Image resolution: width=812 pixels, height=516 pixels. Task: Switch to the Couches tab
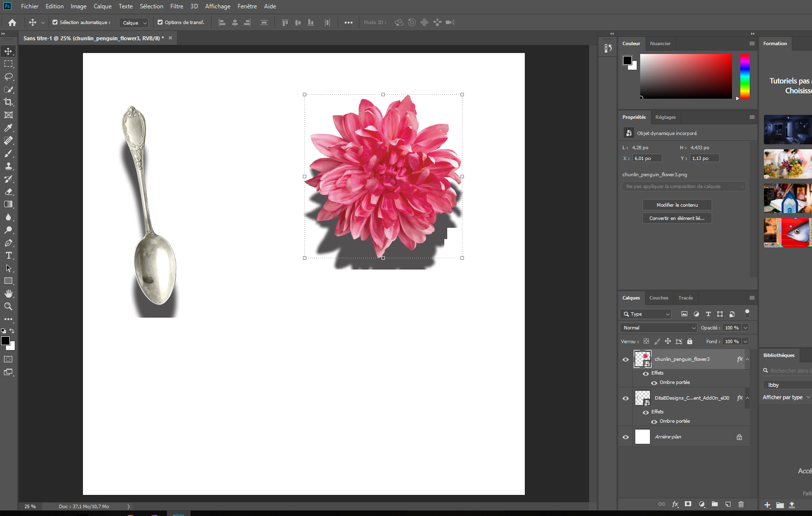coord(659,298)
